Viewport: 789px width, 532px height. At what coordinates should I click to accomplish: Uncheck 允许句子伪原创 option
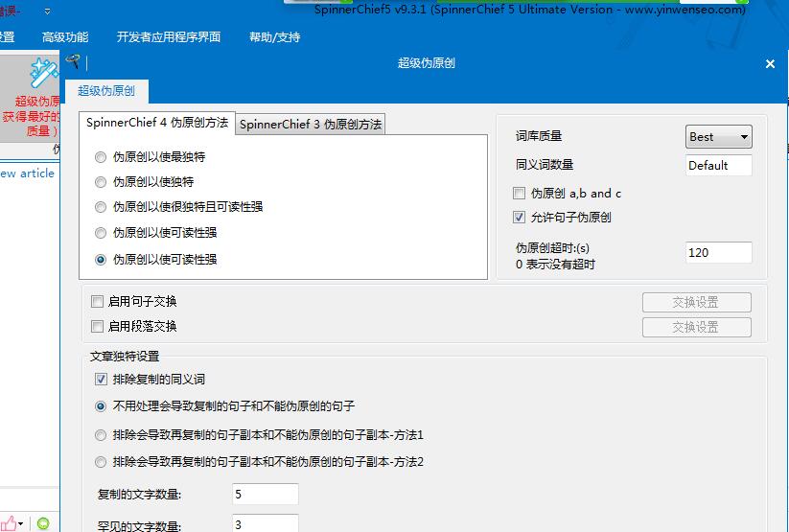pos(520,218)
